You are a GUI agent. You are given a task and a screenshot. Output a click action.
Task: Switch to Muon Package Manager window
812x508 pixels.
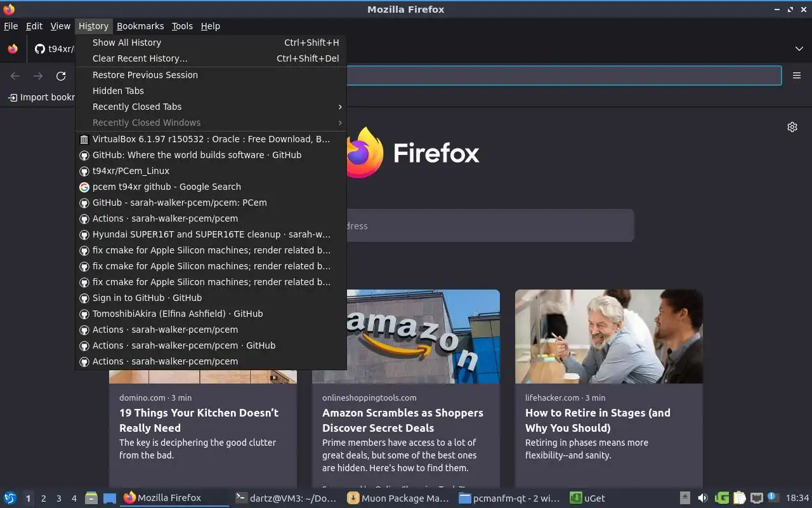[398, 498]
